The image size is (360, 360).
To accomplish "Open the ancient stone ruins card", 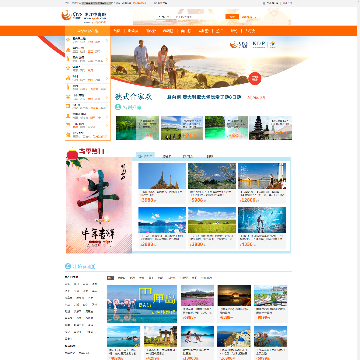I will (161, 343).
